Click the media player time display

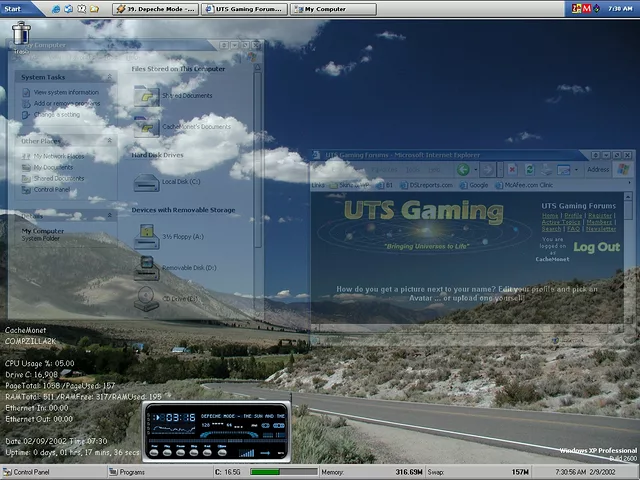pyautogui.click(x=179, y=417)
